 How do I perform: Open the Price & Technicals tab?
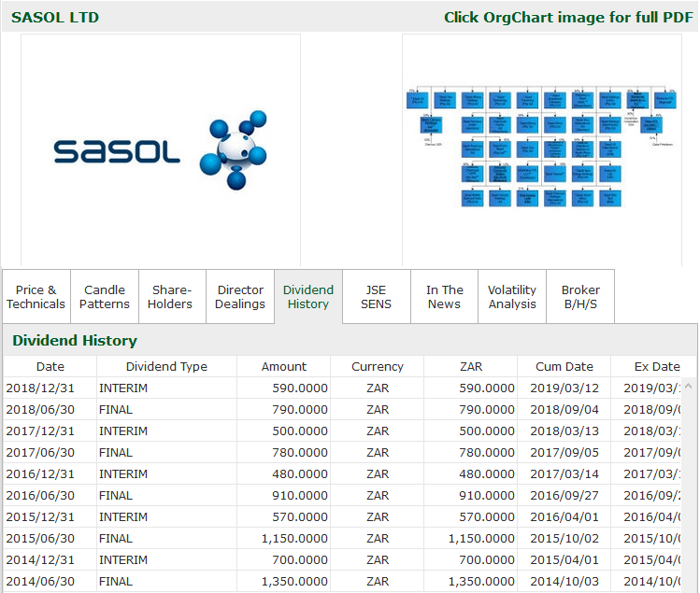tap(36, 296)
